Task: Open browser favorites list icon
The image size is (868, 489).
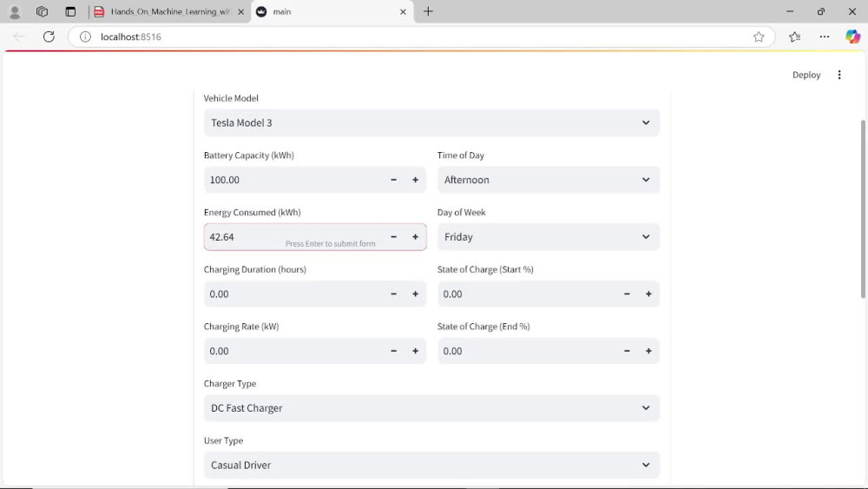Action: (x=794, y=36)
